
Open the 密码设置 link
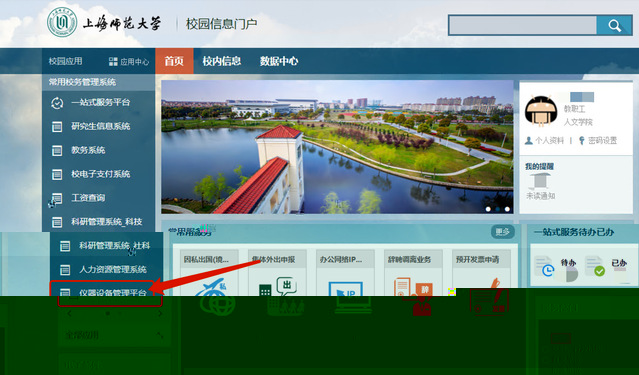[598, 141]
